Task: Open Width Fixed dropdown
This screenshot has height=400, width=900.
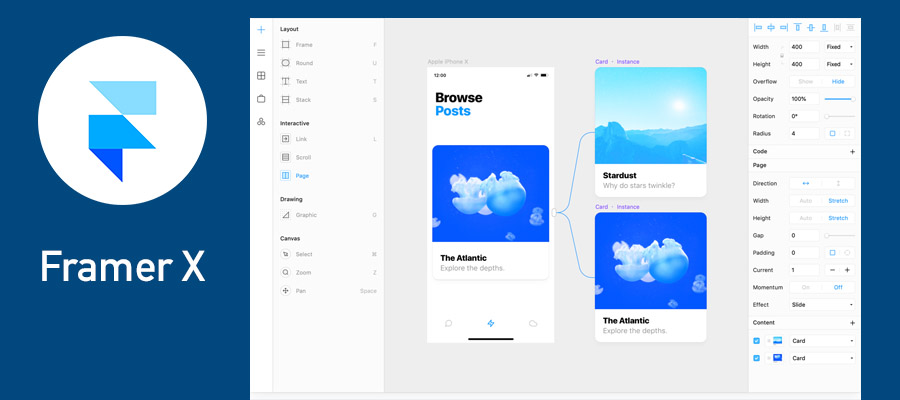Action: (839, 47)
